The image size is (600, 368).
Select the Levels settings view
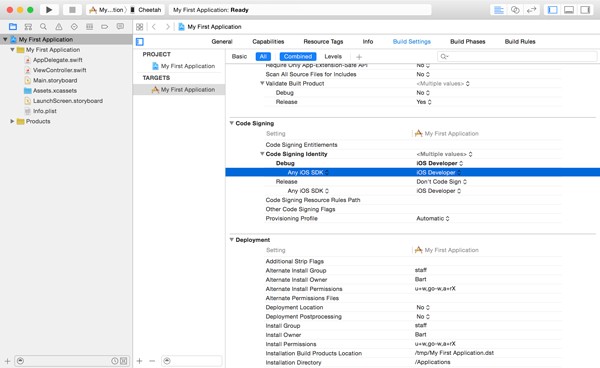(333, 56)
